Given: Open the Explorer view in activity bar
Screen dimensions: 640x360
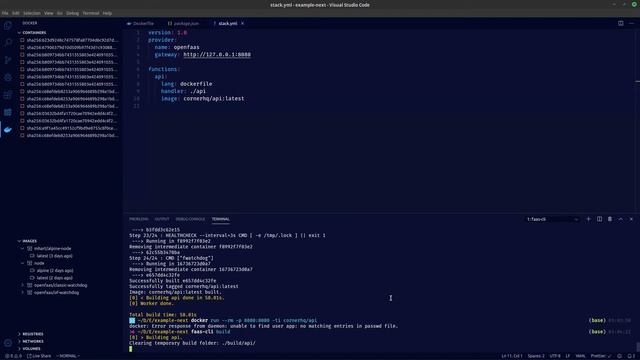Looking at the screenshot, I should click(8, 25).
